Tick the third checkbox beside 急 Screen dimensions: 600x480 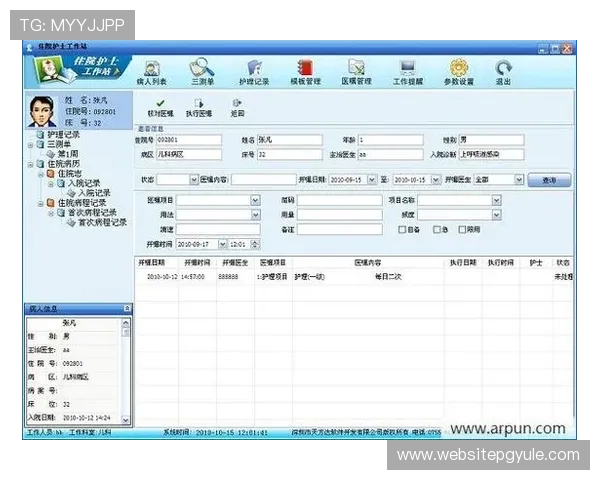[462, 229]
